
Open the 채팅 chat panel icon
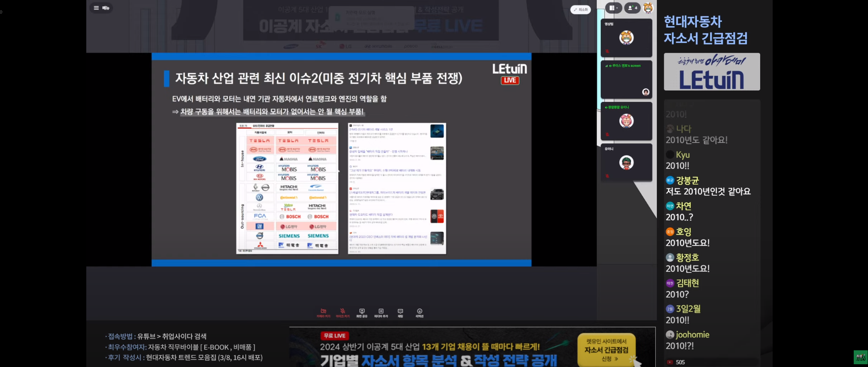[x=400, y=313]
